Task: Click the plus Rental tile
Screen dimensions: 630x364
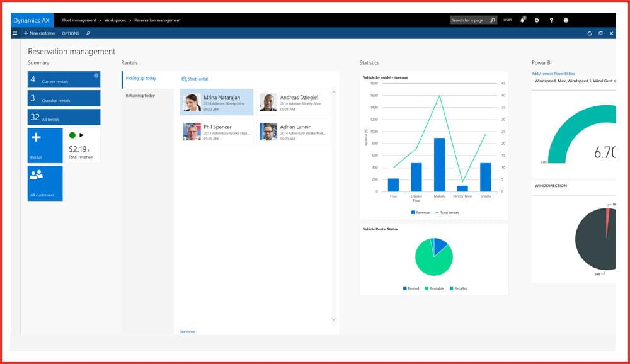Action: point(45,145)
